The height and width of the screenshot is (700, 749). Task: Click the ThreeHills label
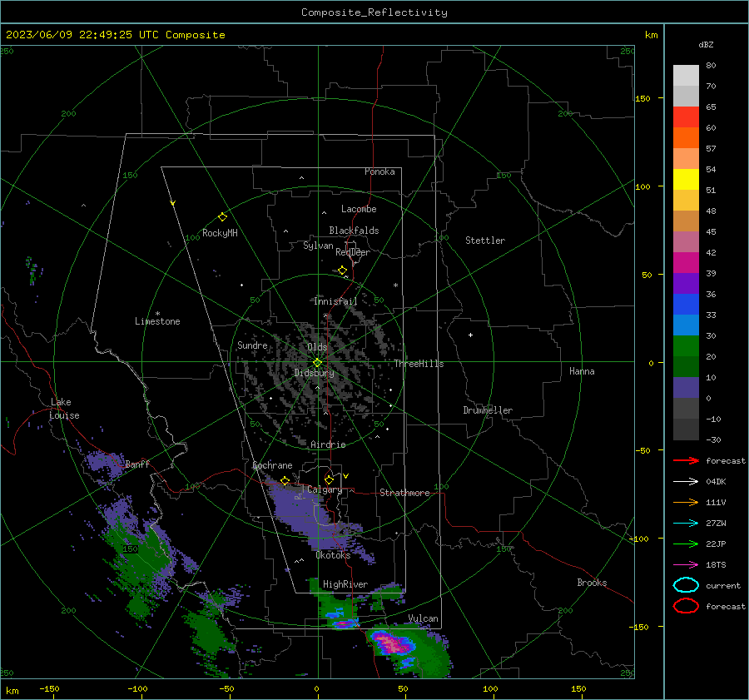pyautogui.click(x=419, y=364)
